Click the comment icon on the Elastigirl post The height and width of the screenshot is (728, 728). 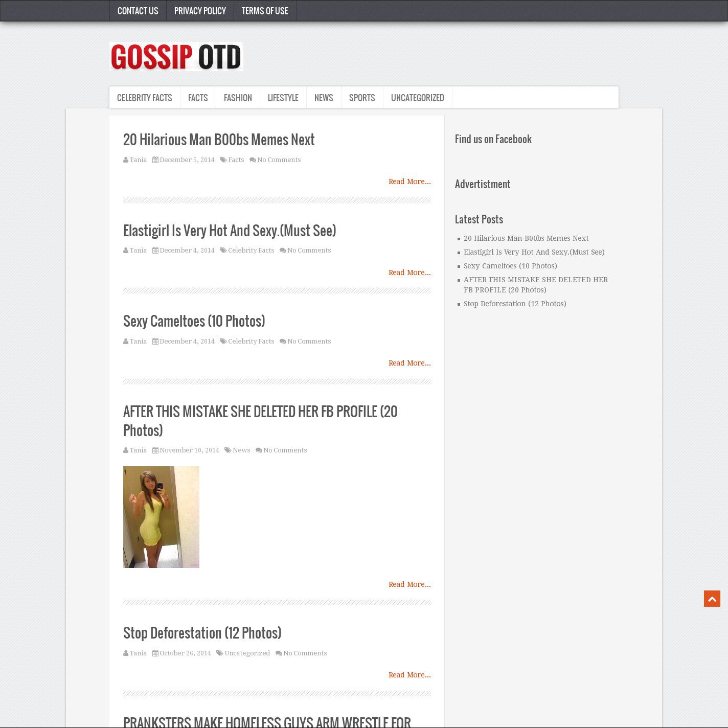[283, 251]
